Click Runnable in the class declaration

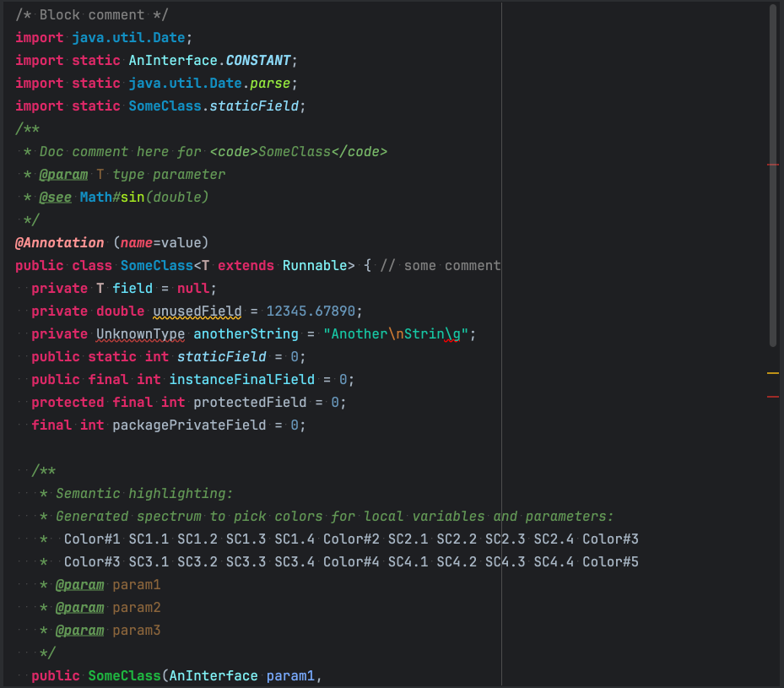click(314, 266)
